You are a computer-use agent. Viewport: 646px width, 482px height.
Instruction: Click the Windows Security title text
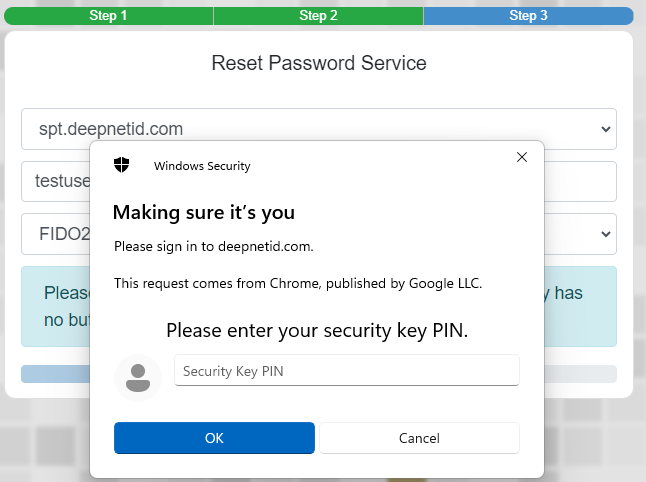click(x=202, y=166)
